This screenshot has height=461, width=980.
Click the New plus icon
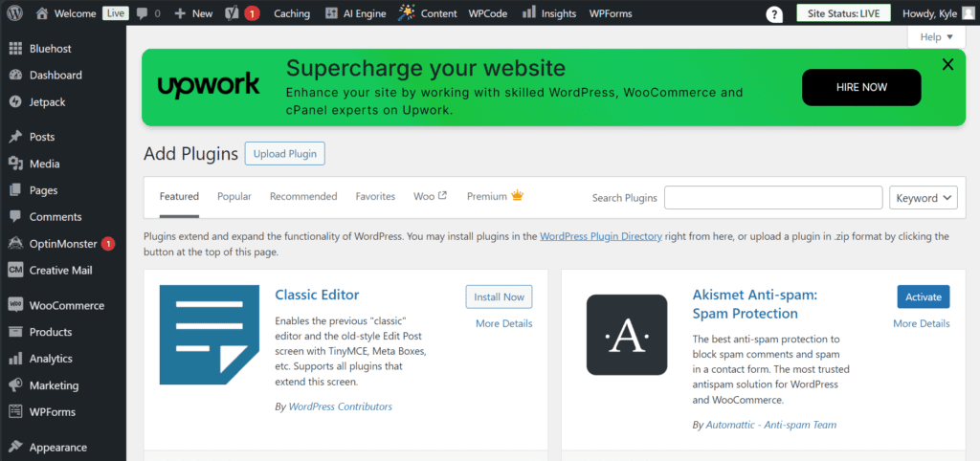click(180, 13)
